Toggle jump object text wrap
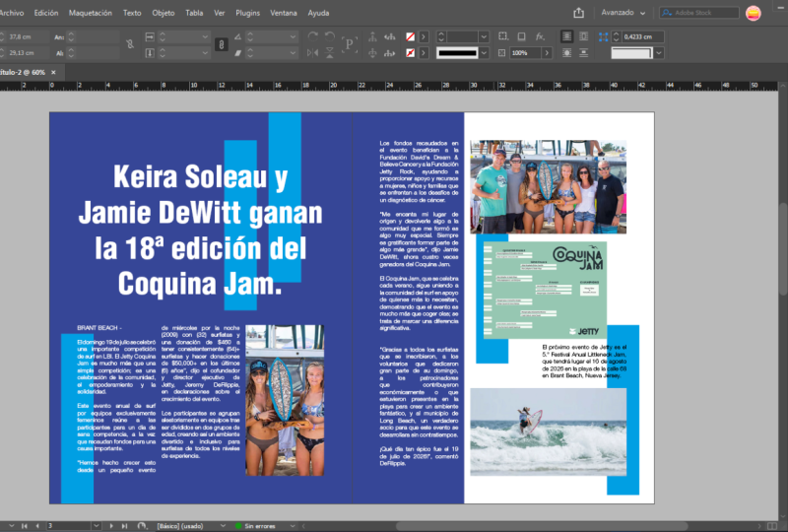 click(583, 53)
